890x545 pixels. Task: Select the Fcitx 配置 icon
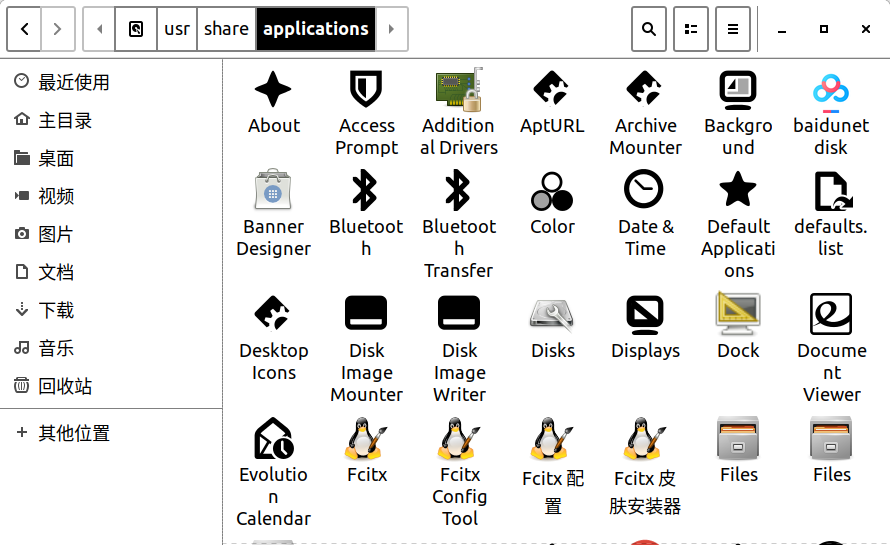552,439
